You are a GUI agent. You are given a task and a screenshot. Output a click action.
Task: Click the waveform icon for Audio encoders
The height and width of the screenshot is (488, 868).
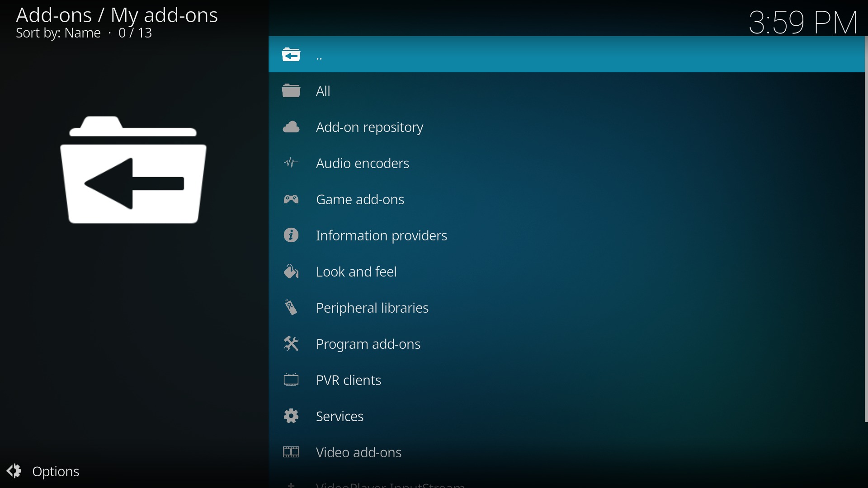292,164
